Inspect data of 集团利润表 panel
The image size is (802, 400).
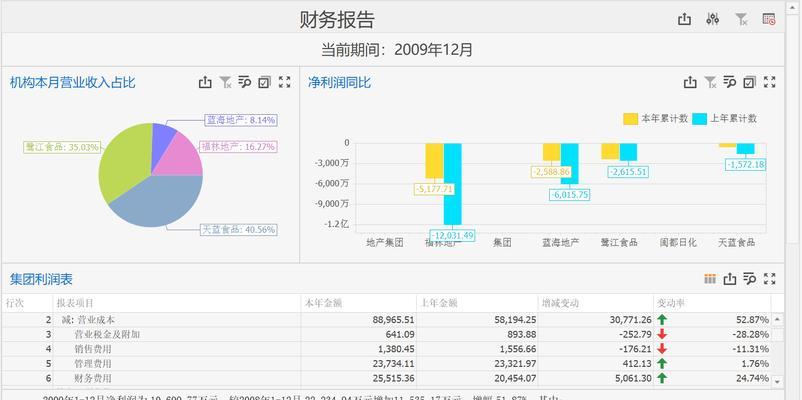[750, 279]
